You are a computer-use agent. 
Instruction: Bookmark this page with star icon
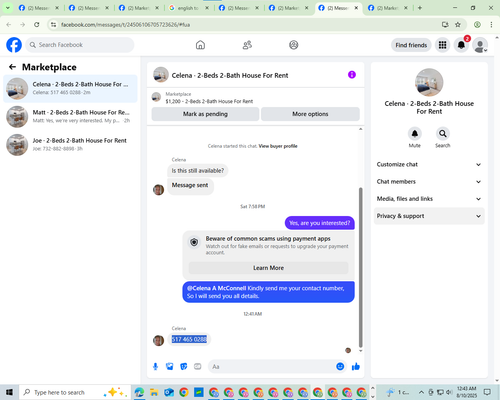(458, 25)
